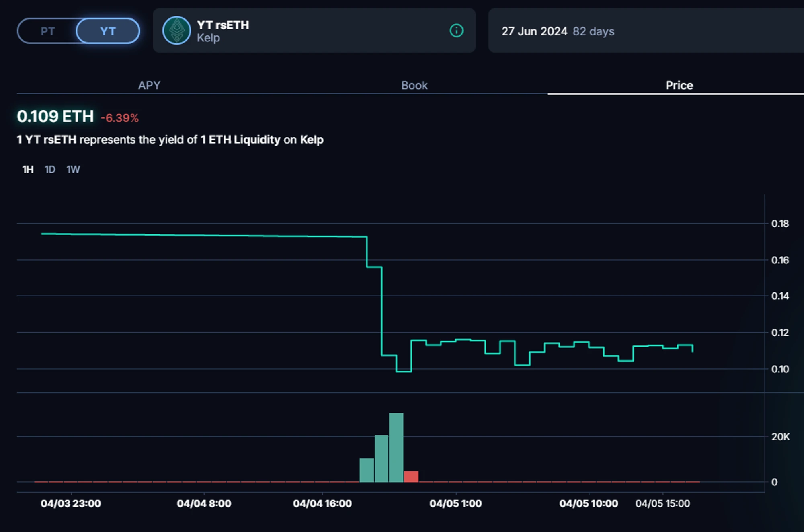Image resolution: width=804 pixels, height=532 pixels.
Task: Switch to the PT token toggle
Action: pos(47,31)
